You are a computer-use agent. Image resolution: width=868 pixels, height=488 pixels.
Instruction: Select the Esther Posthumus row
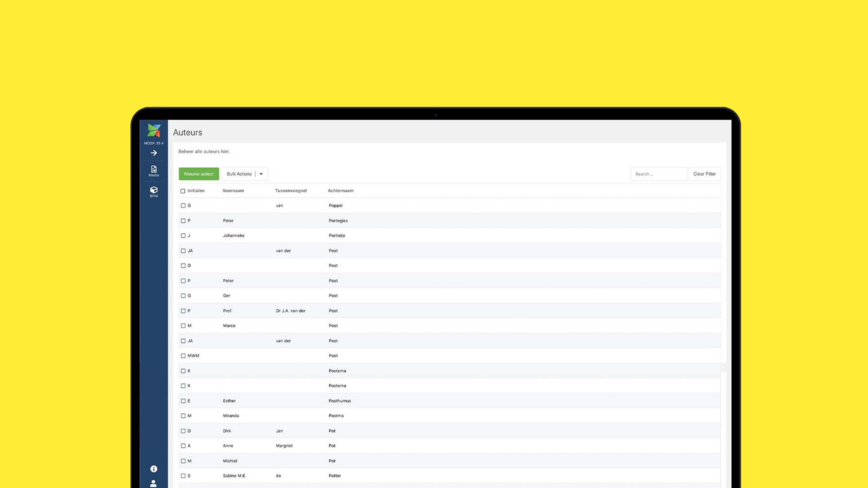pyautogui.click(x=450, y=401)
